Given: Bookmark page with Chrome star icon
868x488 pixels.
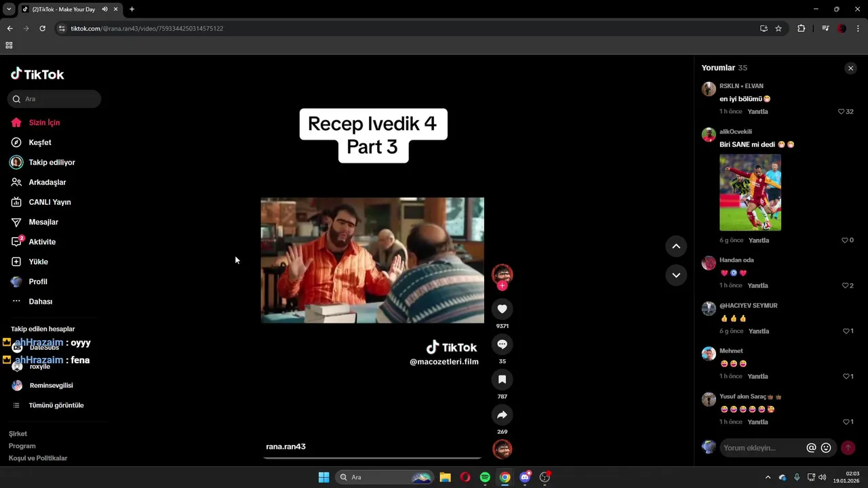Looking at the screenshot, I should (778, 28).
